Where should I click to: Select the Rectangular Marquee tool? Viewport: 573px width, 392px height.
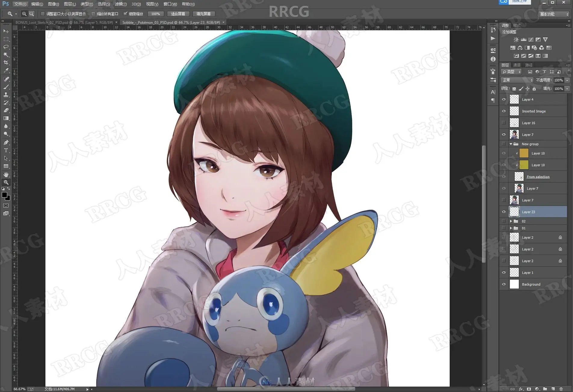(x=6, y=39)
